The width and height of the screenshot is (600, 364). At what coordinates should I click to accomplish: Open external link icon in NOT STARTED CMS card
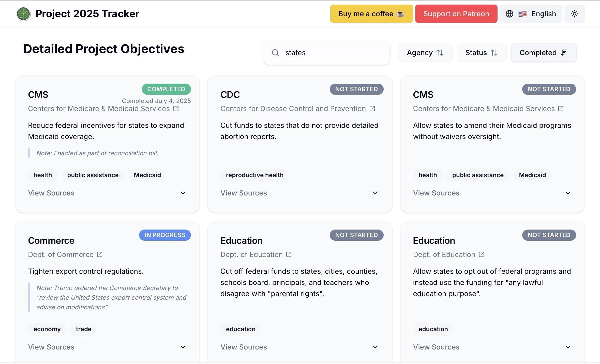(x=561, y=109)
